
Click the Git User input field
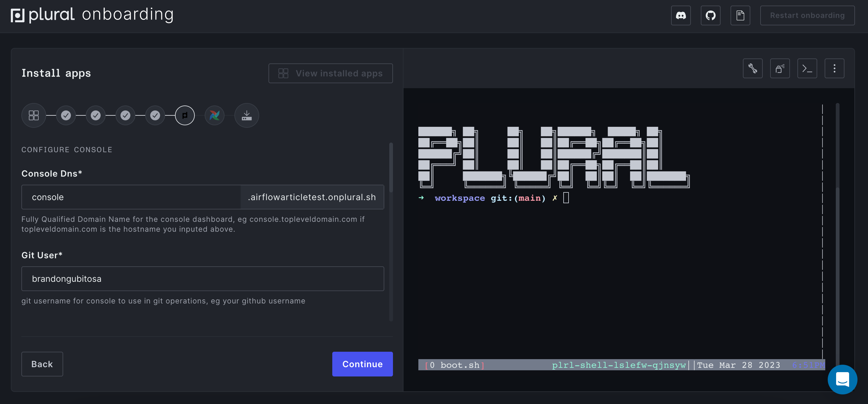point(203,279)
